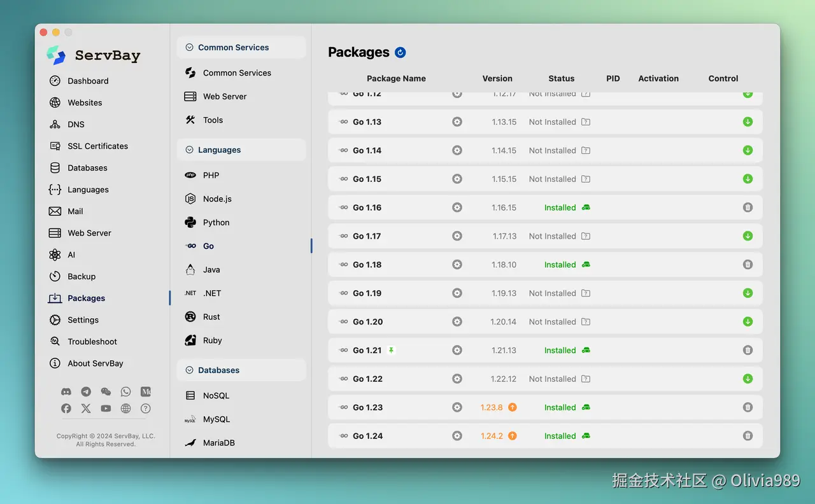
Task: Open the DNS sidebar item
Action: [x=76, y=124]
